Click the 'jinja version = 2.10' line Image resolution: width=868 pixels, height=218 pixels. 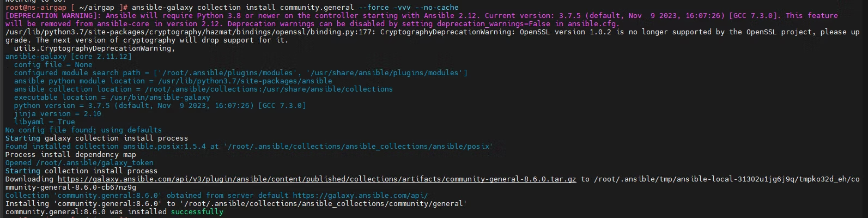57,114
